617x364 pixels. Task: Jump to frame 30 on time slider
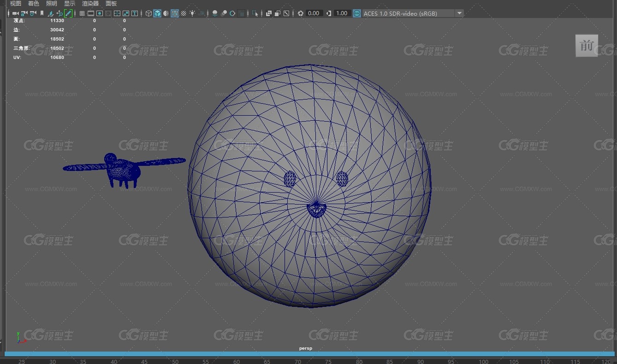click(52, 362)
